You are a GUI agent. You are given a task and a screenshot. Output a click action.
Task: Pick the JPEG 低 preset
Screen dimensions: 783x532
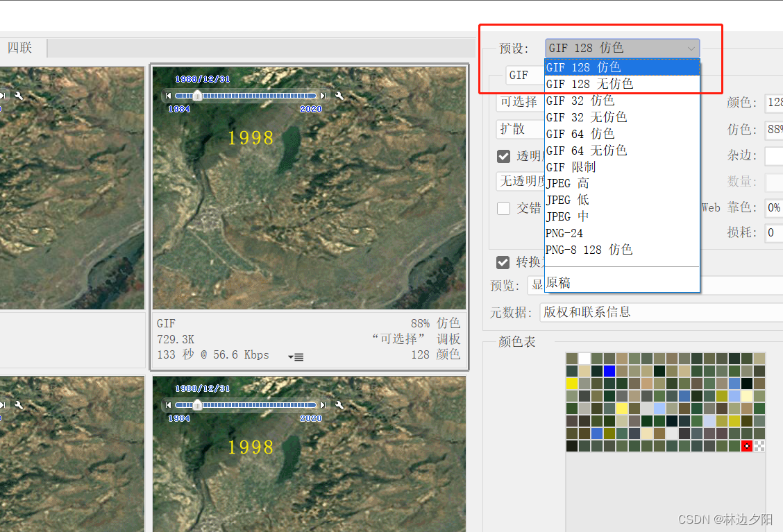point(622,200)
